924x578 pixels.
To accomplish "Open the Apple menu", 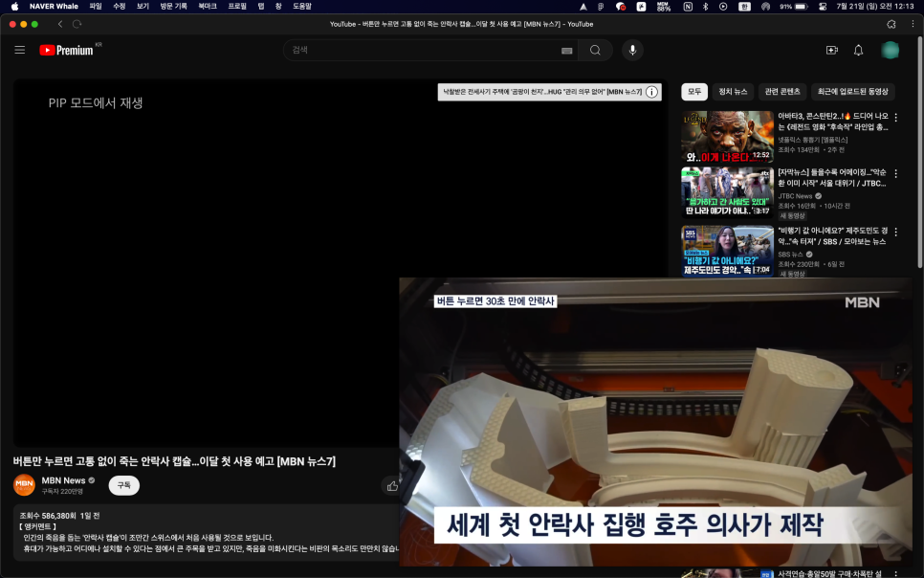I will [x=14, y=7].
